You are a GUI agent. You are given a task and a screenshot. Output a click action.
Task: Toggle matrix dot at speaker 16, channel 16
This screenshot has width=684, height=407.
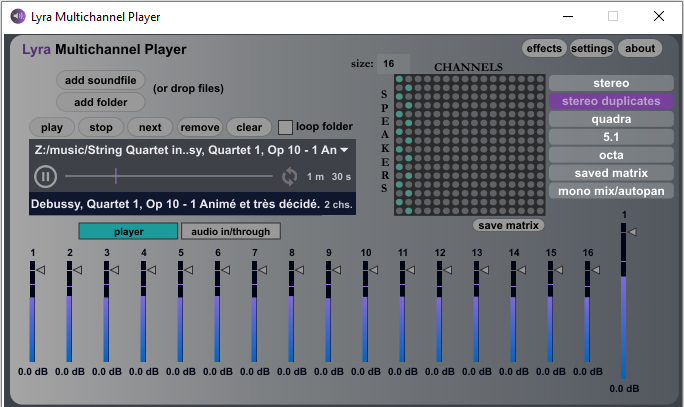[540, 211]
